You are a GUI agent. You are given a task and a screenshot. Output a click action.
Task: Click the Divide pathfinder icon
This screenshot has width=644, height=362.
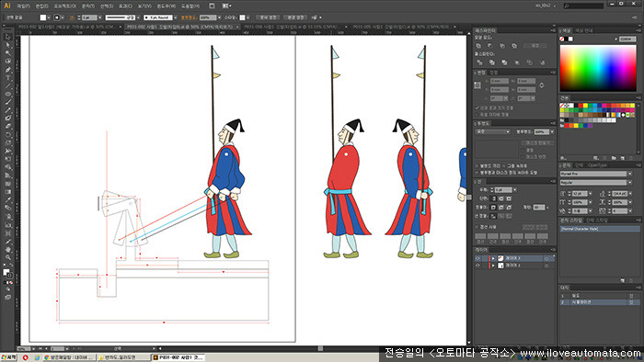pyautogui.click(x=479, y=62)
